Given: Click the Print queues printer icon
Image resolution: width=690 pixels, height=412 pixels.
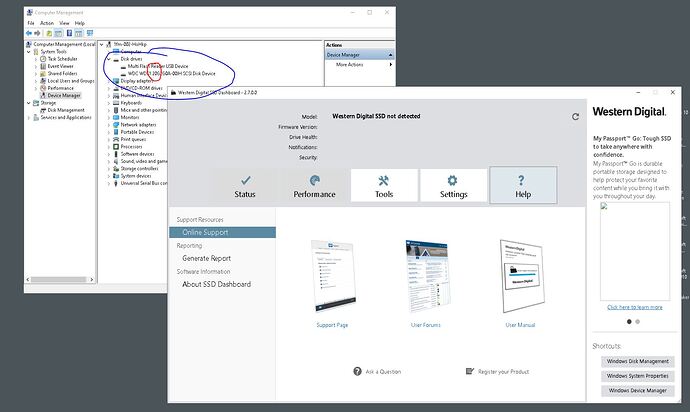Looking at the screenshot, I should (x=116, y=140).
